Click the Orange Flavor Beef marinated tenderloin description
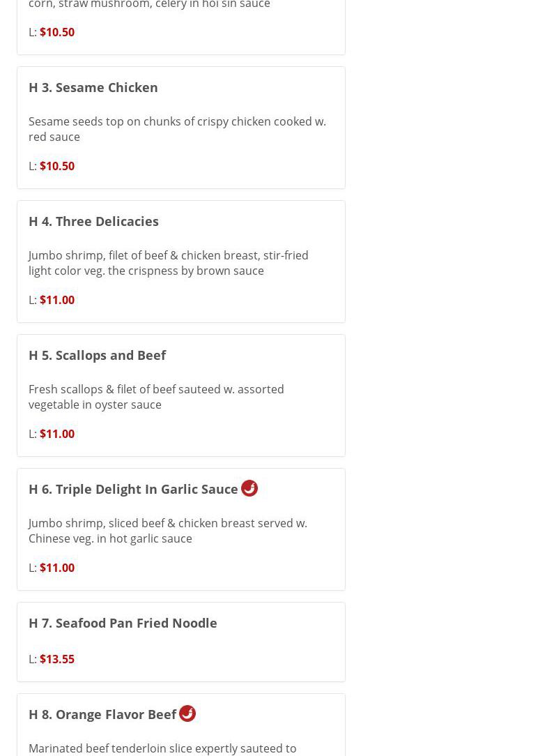The height and width of the screenshot is (756, 547). point(162,748)
